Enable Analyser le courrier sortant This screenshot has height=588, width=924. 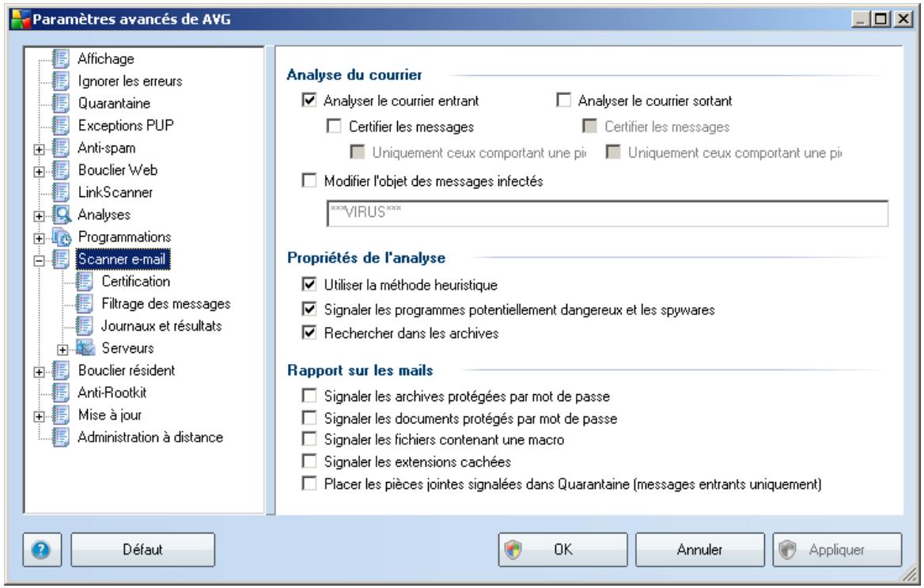563,101
